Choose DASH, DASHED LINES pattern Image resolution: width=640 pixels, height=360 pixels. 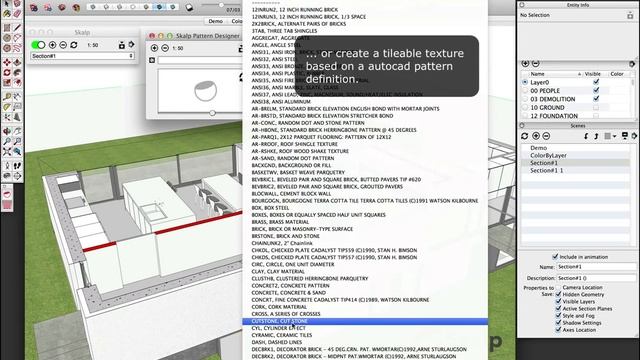coord(277,342)
